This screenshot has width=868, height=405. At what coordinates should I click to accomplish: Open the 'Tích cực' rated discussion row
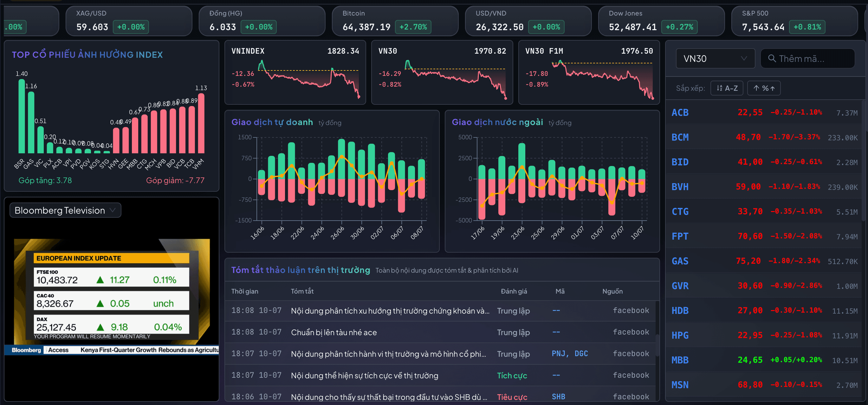point(440,375)
